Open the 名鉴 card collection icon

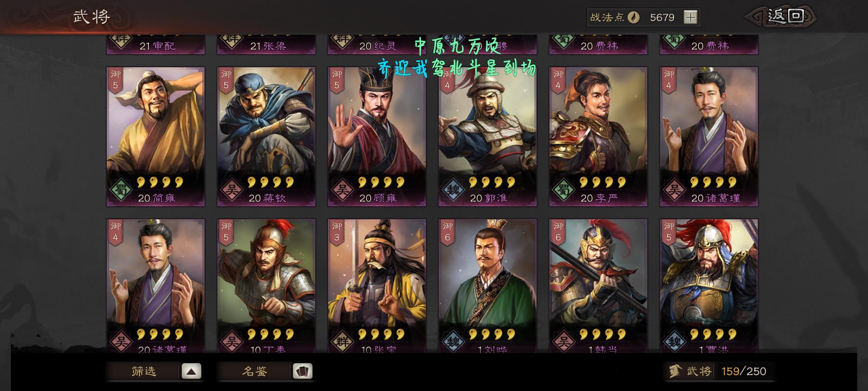point(302,371)
